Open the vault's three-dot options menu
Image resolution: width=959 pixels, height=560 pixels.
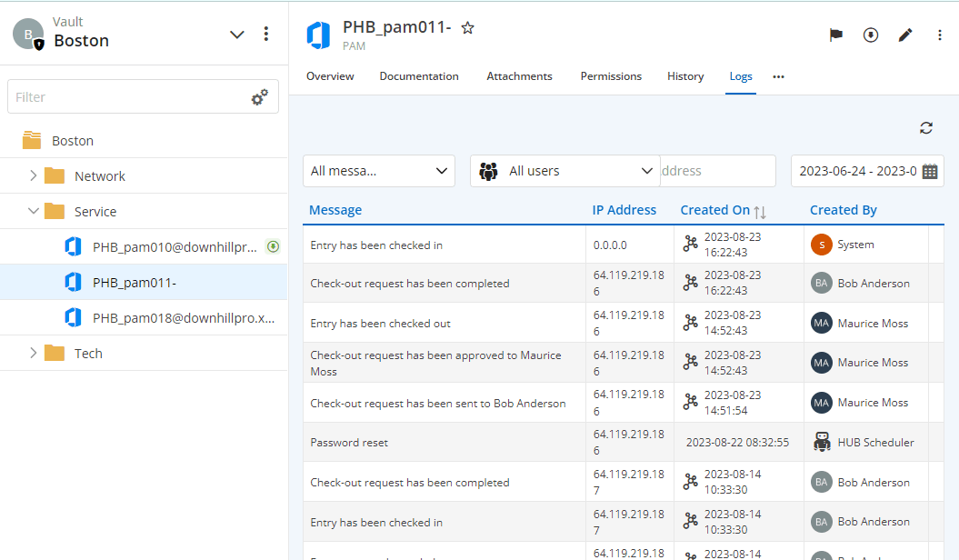pyautogui.click(x=266, y=34)
